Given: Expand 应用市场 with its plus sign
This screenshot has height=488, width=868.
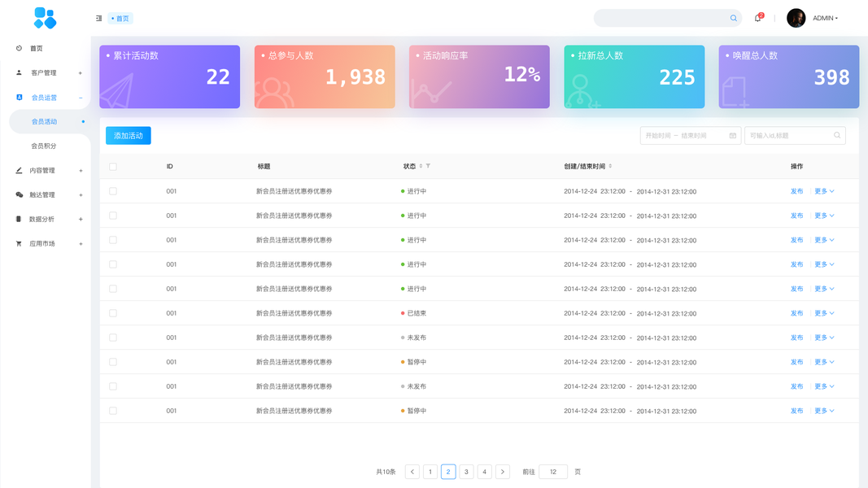Looking at the screenshot, I should coord(81,243).
